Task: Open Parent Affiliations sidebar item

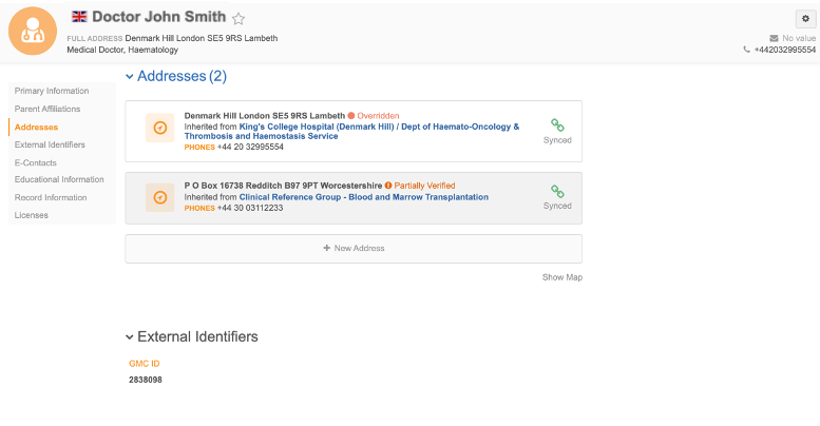Action: [47, 109]
